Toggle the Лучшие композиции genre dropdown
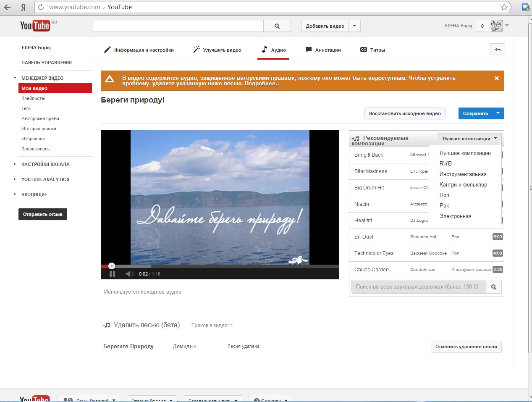532x402 pixels. click(x=469, y=139)
